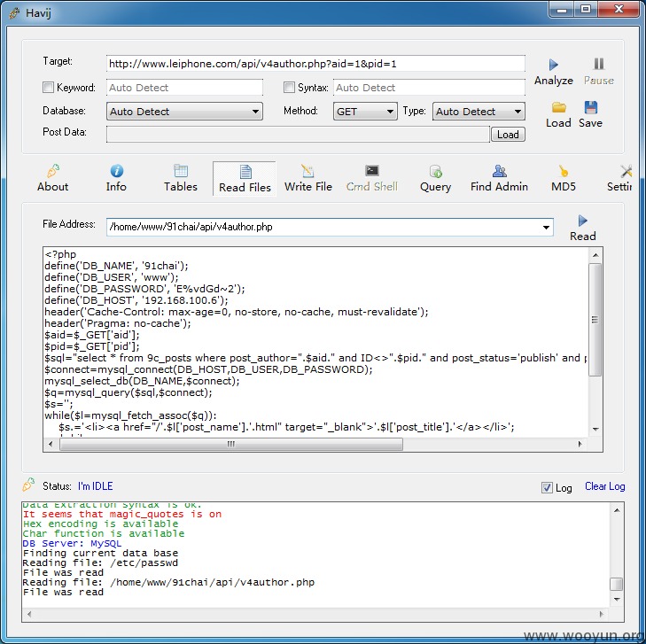This screenshot has width=646, height=644.
Task: Click the file content scroll right arrow
Action: 580,444
